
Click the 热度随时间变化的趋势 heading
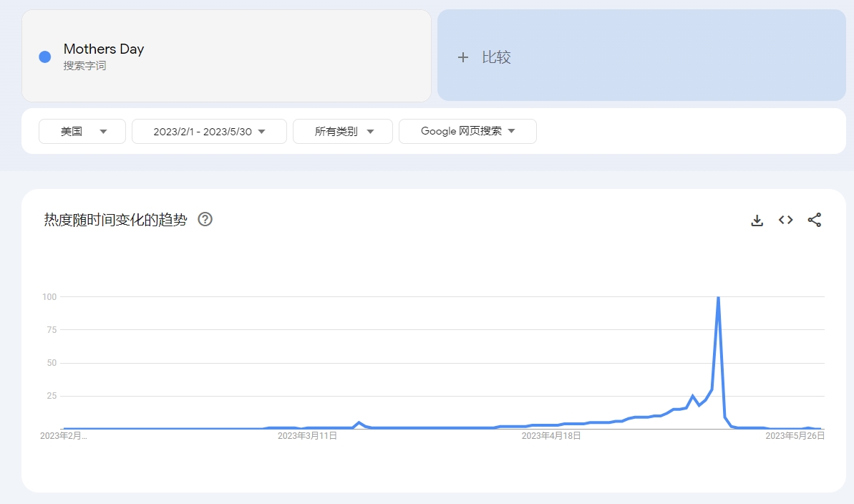[115, 220]
